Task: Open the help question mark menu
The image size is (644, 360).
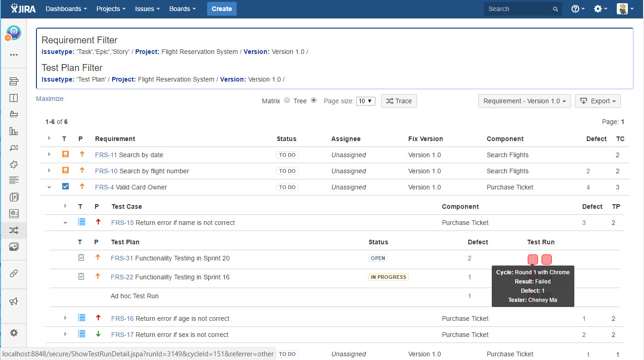Action: click(578, 9)
